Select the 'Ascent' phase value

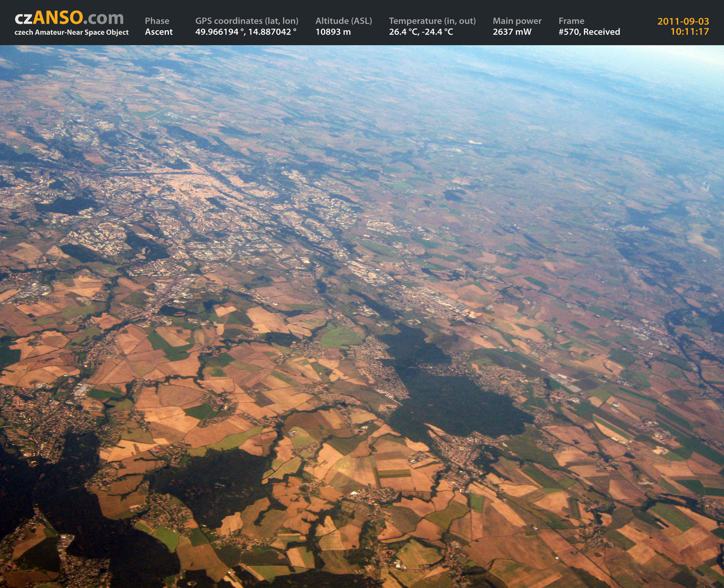click(159, 32)
